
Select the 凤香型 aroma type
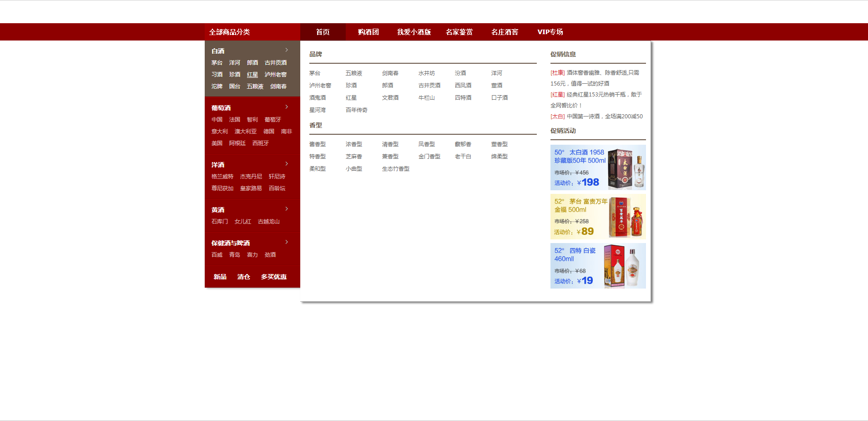[427, 144]
